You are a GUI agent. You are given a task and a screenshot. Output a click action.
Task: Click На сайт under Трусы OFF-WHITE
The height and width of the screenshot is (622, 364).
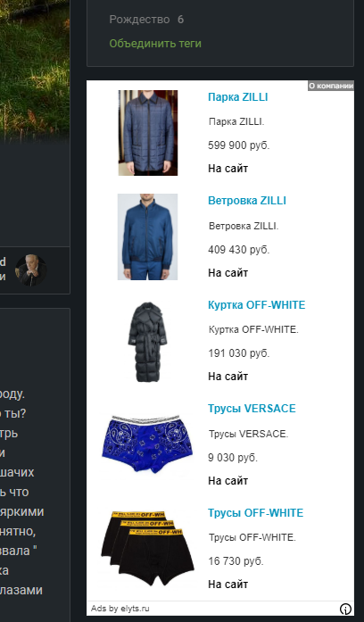tap(228, 585)
